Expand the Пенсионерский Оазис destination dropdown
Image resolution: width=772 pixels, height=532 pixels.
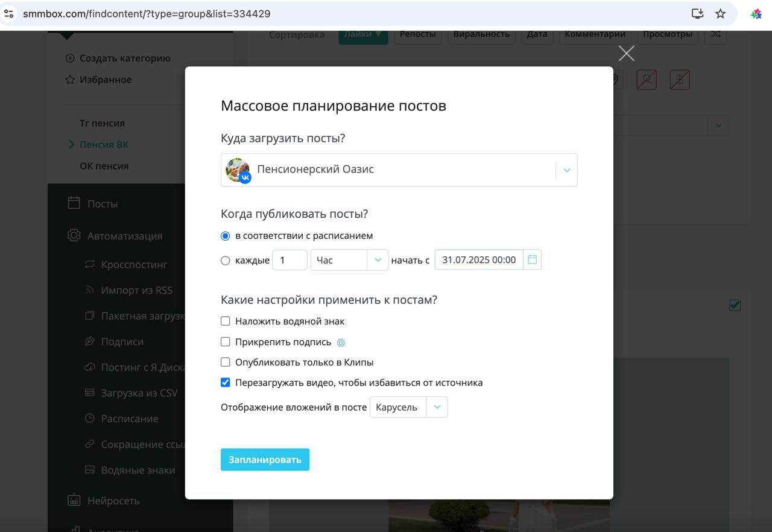pos(399,170)
